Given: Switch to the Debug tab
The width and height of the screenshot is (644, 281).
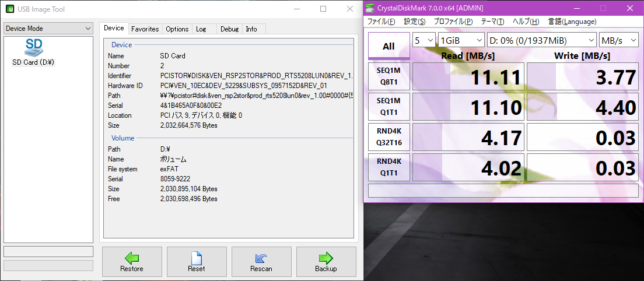Looking at the screenshot, I should pos(229,29).
